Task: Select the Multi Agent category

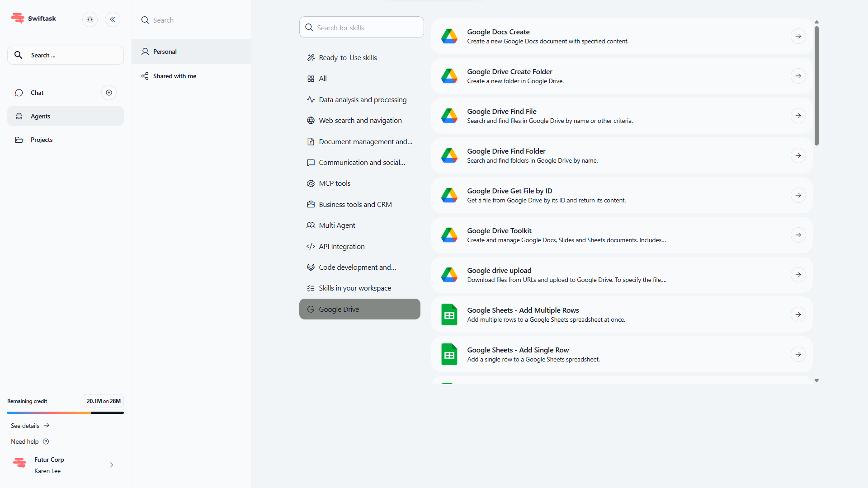Action: (x=337, y=225)
